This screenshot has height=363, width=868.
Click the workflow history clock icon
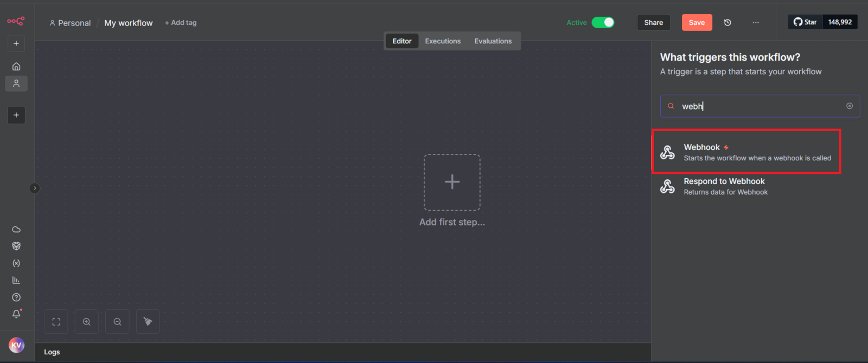[x=727, y=23]
